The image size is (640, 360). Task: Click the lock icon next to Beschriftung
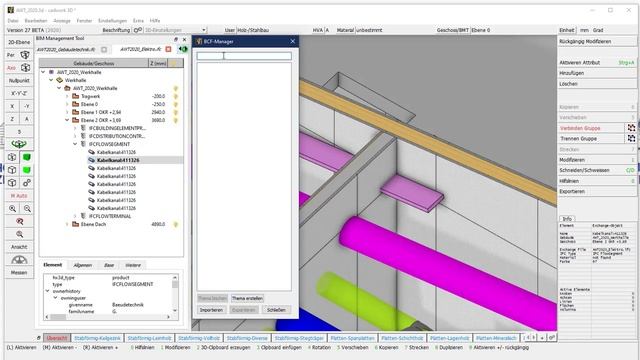click(138, 30)
